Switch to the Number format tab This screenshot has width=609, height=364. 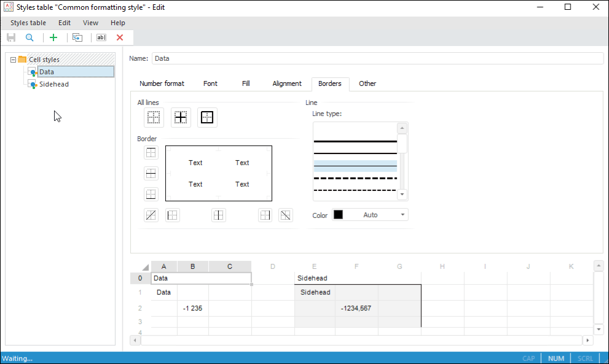[x=162, y=83]
